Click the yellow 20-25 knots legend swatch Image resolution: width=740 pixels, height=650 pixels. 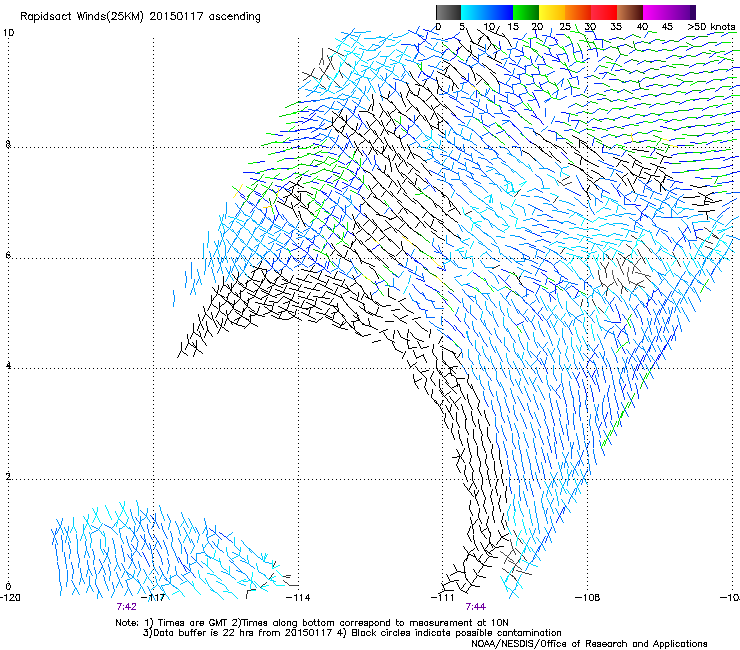(x=552, y=12)
